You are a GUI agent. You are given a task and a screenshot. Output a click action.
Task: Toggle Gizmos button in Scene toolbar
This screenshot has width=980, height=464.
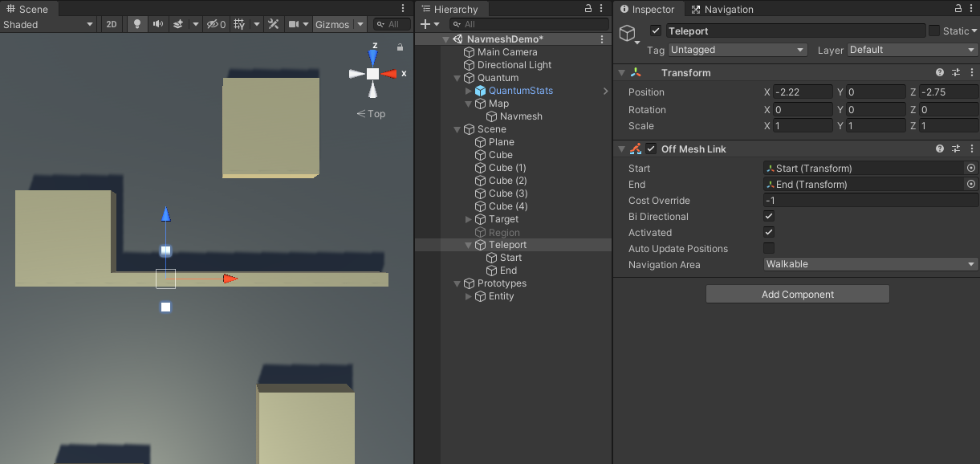tap(332, 24)
